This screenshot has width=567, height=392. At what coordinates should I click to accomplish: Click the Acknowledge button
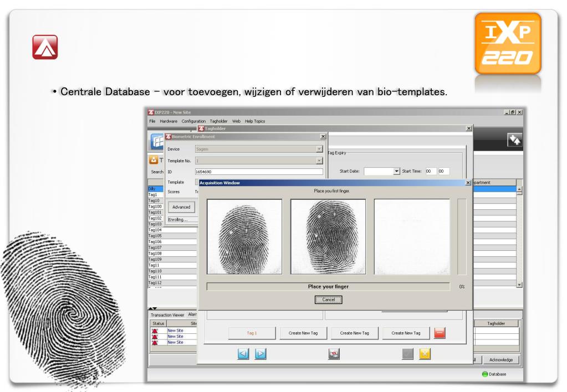point(501,360)
